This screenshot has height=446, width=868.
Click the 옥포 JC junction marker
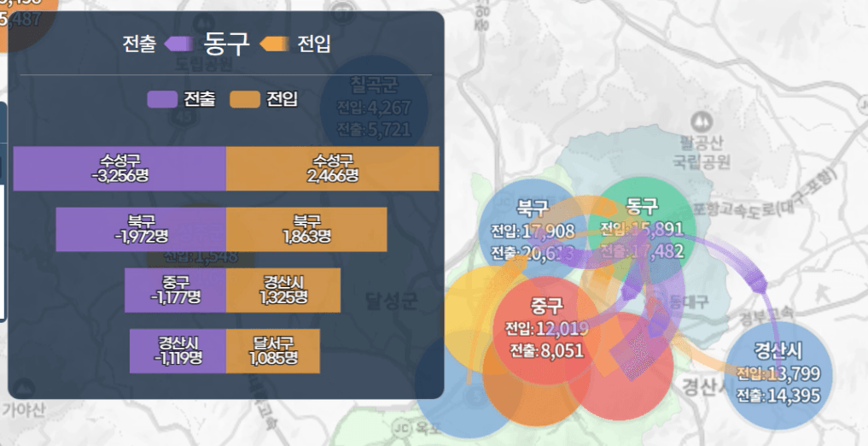pos(403,426)
